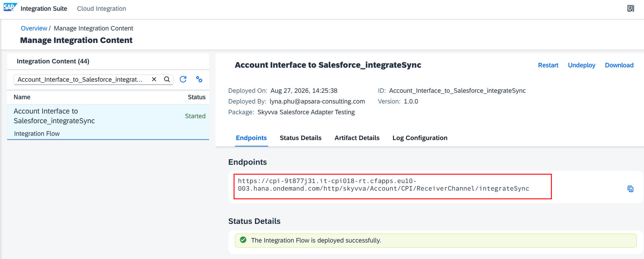
Task: Click the Status column header
Action: click(x=196, y=97)
